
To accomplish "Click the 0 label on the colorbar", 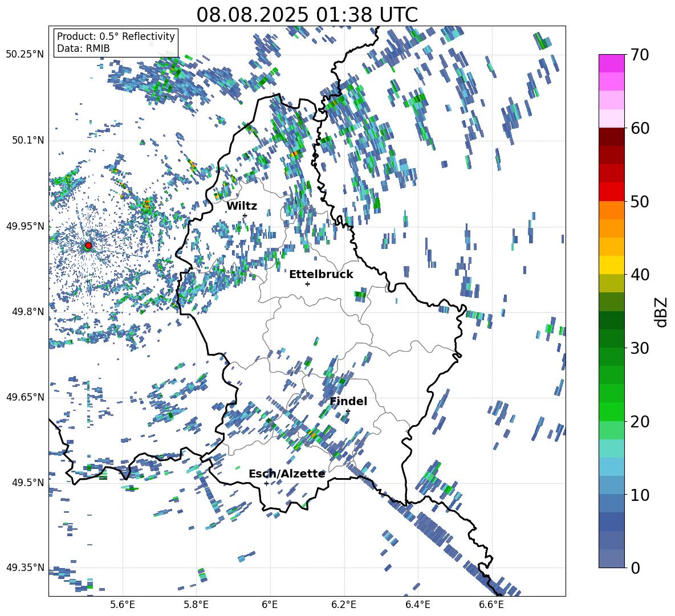I will click(x=635, y=568).
